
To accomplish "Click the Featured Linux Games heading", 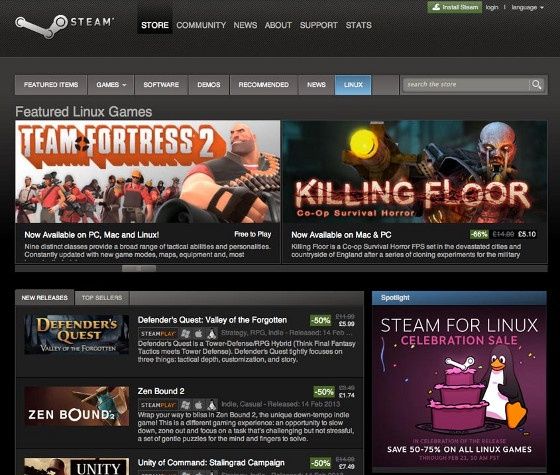I will pos(84,112).
